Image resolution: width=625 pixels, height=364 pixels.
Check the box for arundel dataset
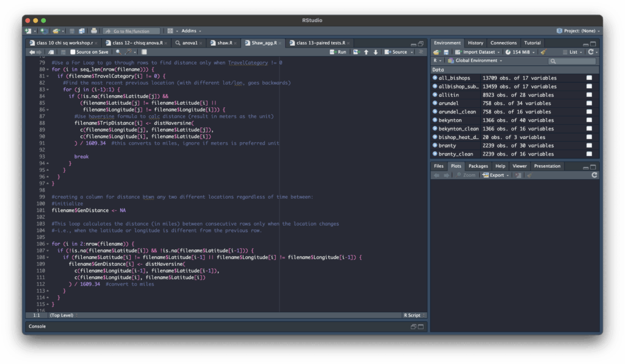589,103
